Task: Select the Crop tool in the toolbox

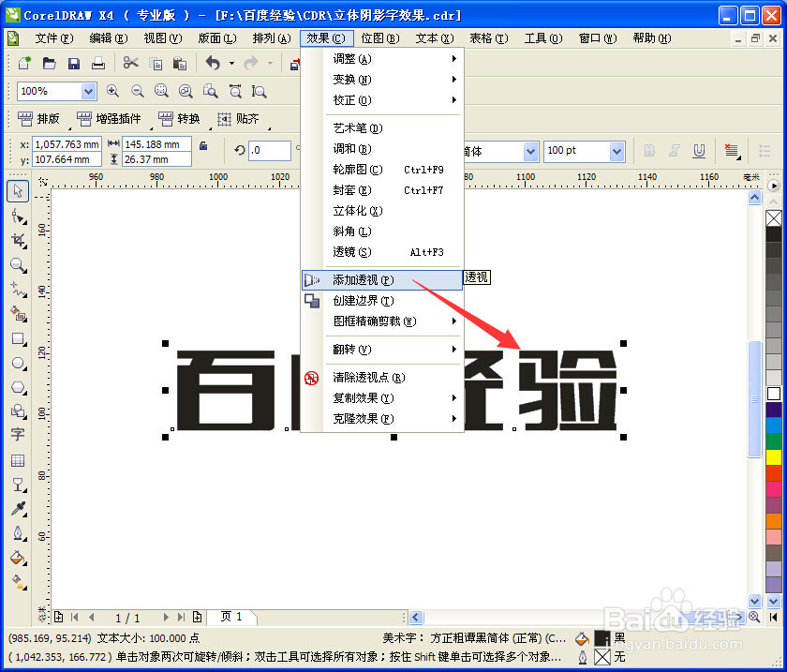Action: 18,241
